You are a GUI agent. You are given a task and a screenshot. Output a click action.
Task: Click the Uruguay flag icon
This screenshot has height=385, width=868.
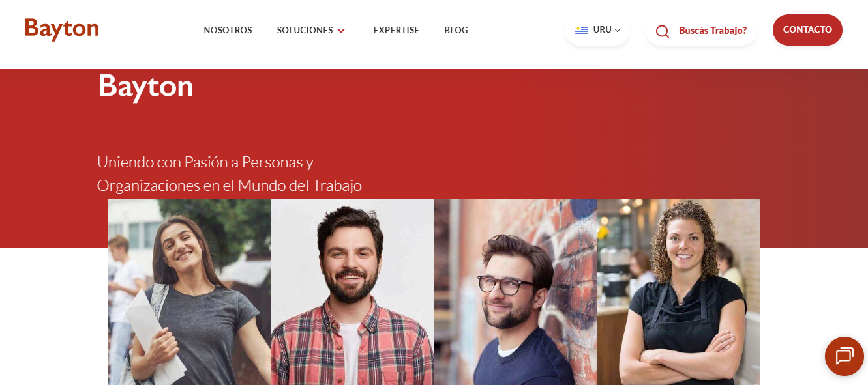582,30
